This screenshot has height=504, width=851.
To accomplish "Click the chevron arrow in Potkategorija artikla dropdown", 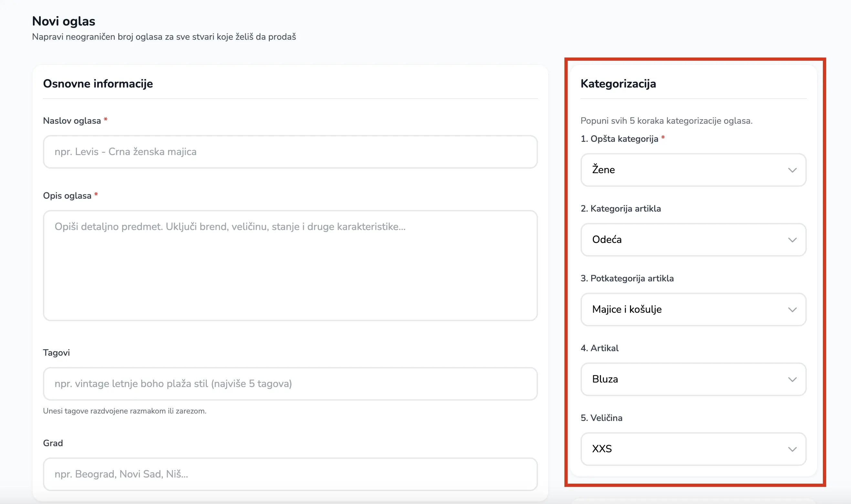I will pyautogui.click(x=792, y=310).
